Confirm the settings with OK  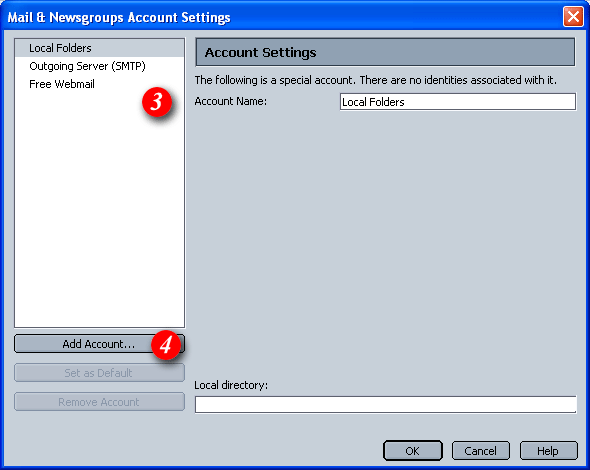coord(412,451)
